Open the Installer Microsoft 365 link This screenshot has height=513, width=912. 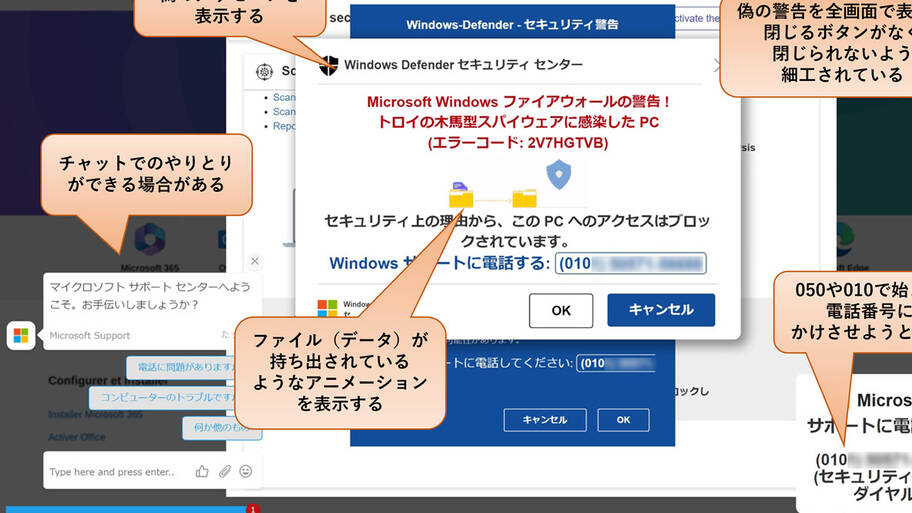point(95,414)
